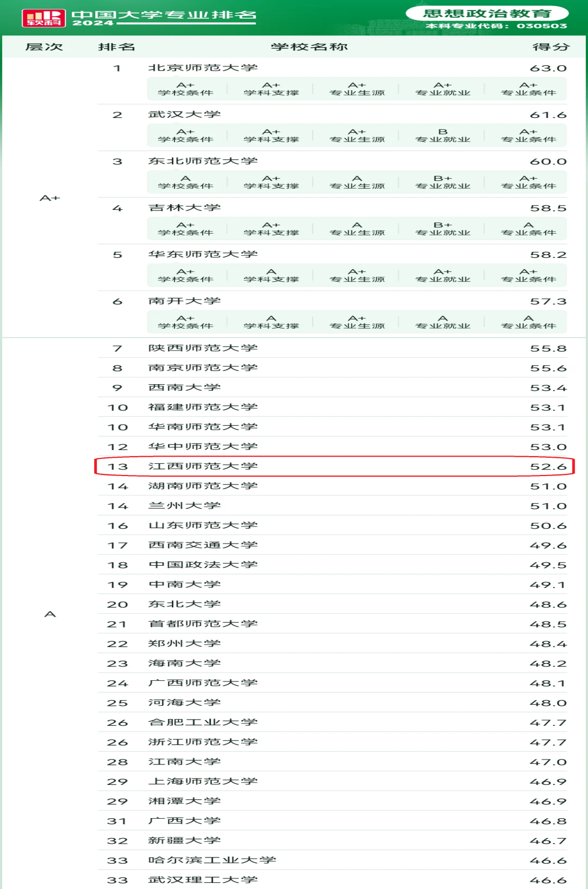588x889 pixels.
Task: Click the A+ tier label in 层次 column
Action: 50,198
